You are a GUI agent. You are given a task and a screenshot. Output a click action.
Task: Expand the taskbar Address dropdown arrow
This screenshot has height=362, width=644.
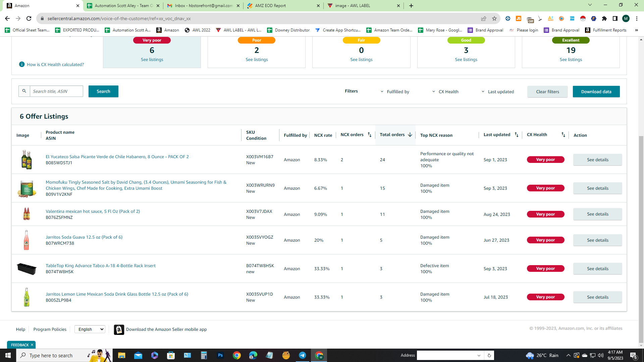pyautogui.click(x=479, y=355)
